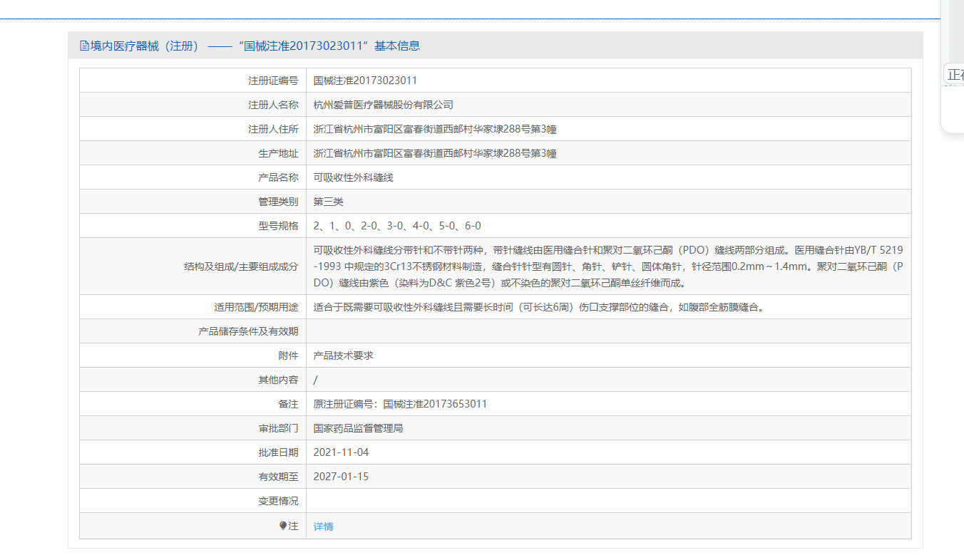Click the 其他内容 label cell
This screenshot has width=964, height=560.
193,380
